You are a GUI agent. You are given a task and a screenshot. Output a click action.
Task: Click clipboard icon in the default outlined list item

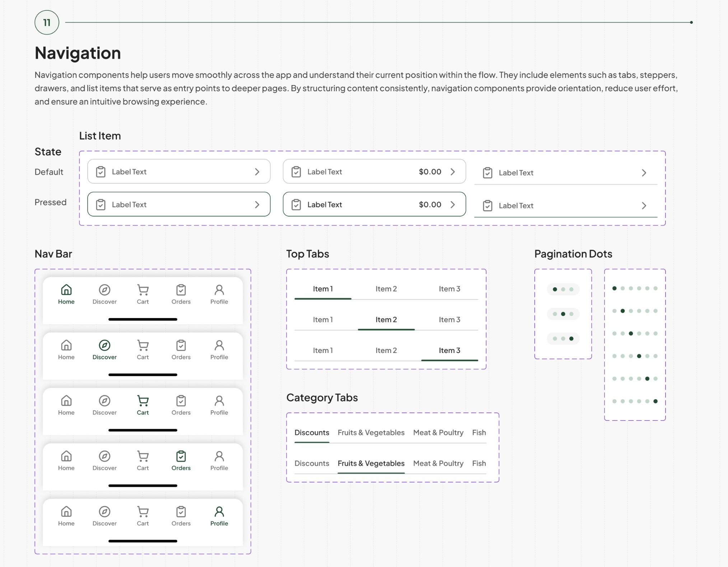[101, 172]
